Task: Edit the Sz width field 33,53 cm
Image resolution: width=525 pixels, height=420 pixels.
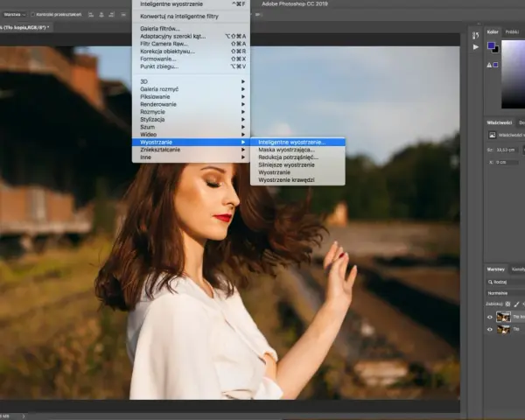Action: pos(507,150)
